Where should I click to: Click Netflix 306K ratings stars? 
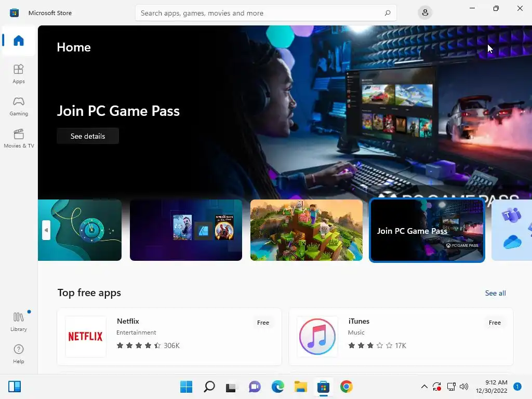pyautogui.click(x=148, y=345)
